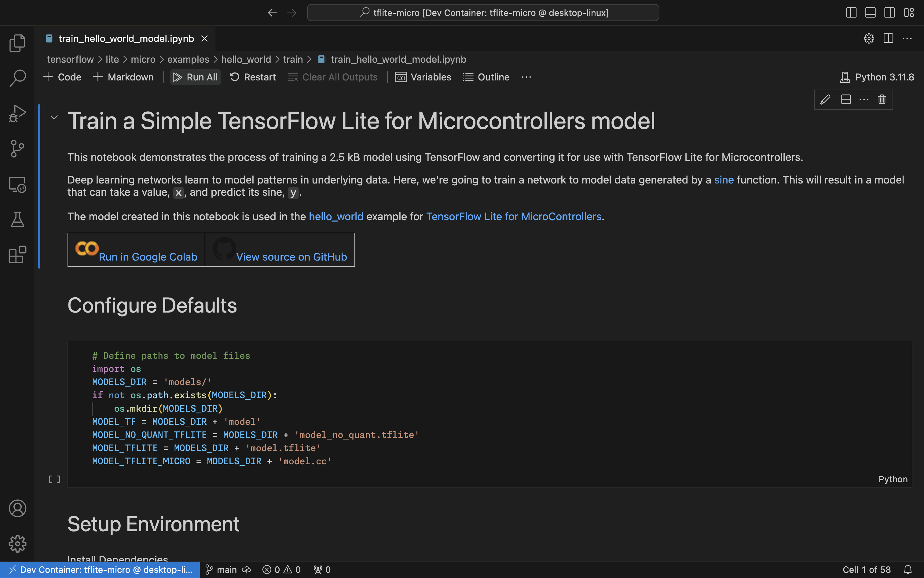Open the sine hyperlink
This screenshot has width=924, height=578.
coord(724,180)
